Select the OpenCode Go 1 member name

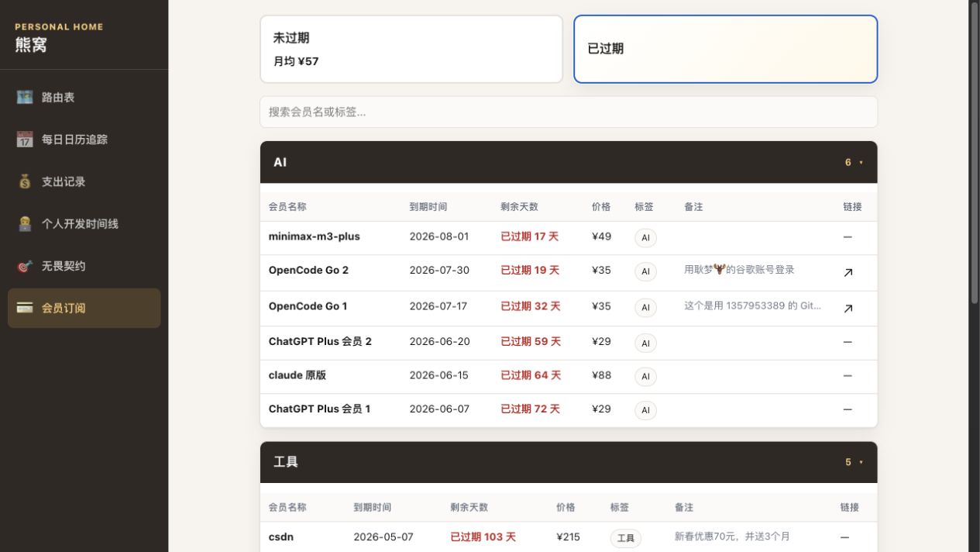[308, 306]
